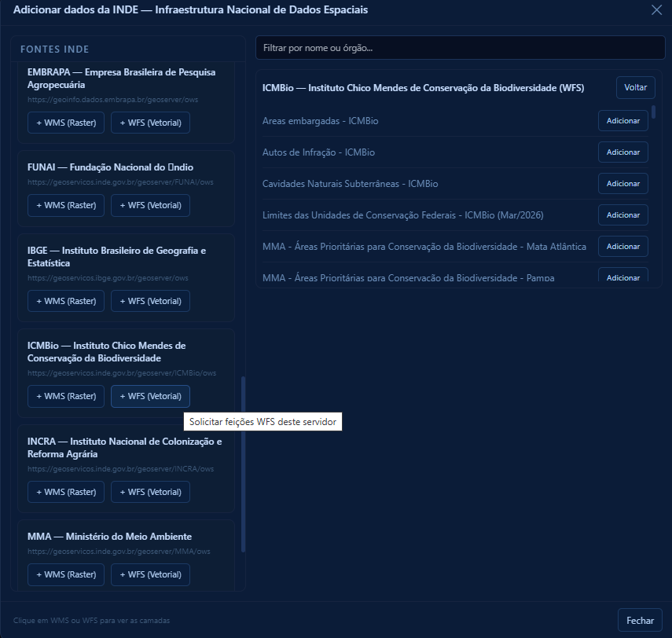Open ICMBio WFS (Vetorial) layers
The image size is (672, 638).
[150, 396]
